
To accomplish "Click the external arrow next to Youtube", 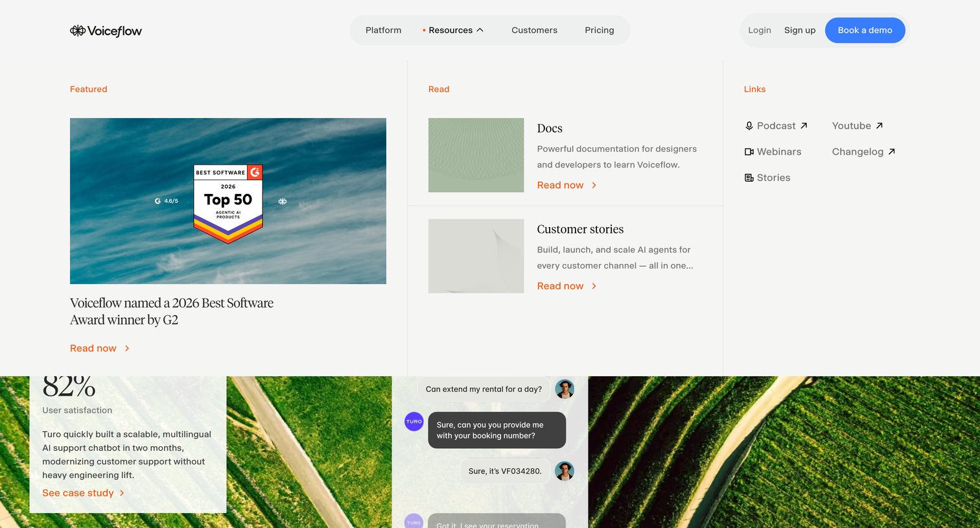I will click(879, 126).
